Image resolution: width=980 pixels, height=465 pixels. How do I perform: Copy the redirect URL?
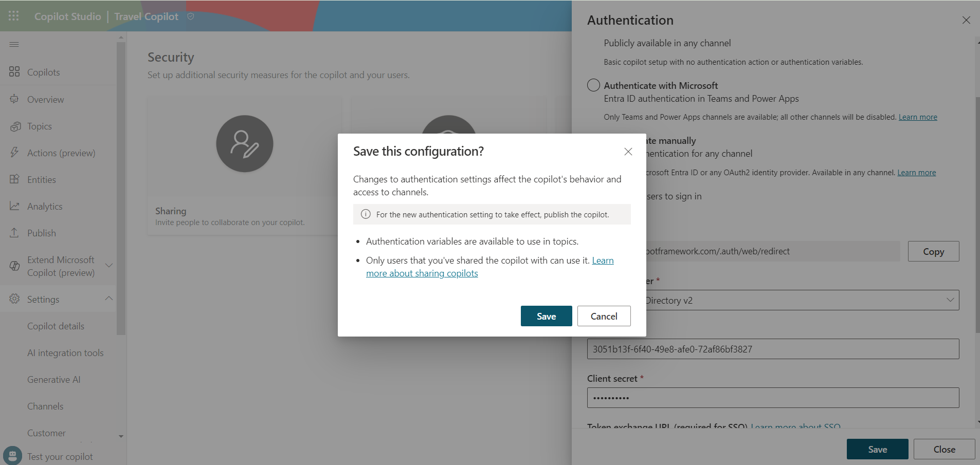click(x=933, y=251)
